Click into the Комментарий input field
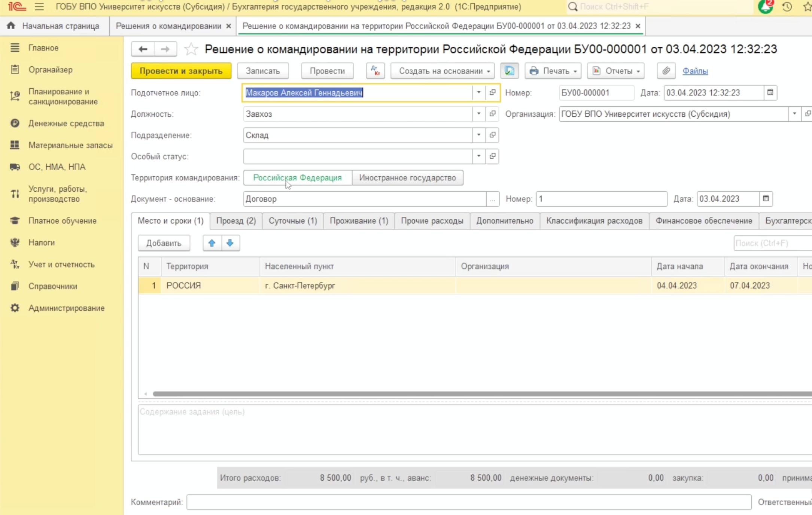Image resolution: width=812 pixels, height=515 pixels. click(x=468, y=502)
